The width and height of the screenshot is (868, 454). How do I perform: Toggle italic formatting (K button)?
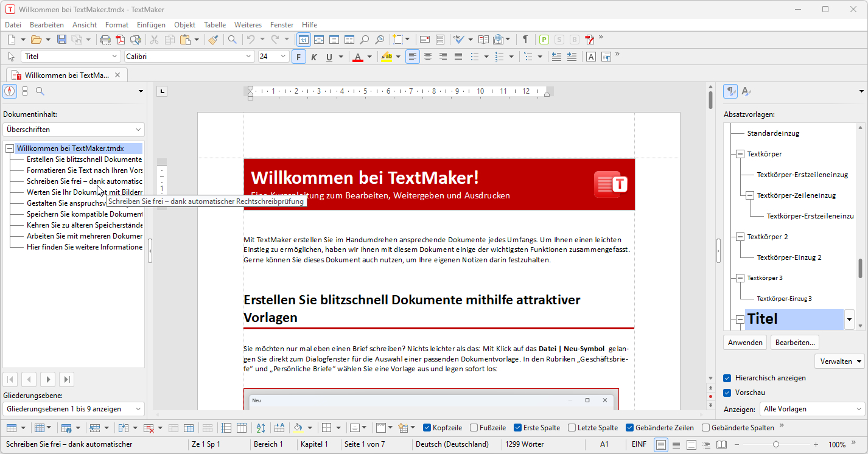314,57
